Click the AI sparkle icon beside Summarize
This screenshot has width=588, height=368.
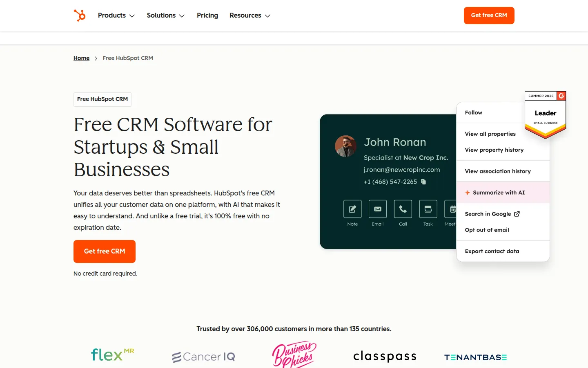(x=468, y=193)
